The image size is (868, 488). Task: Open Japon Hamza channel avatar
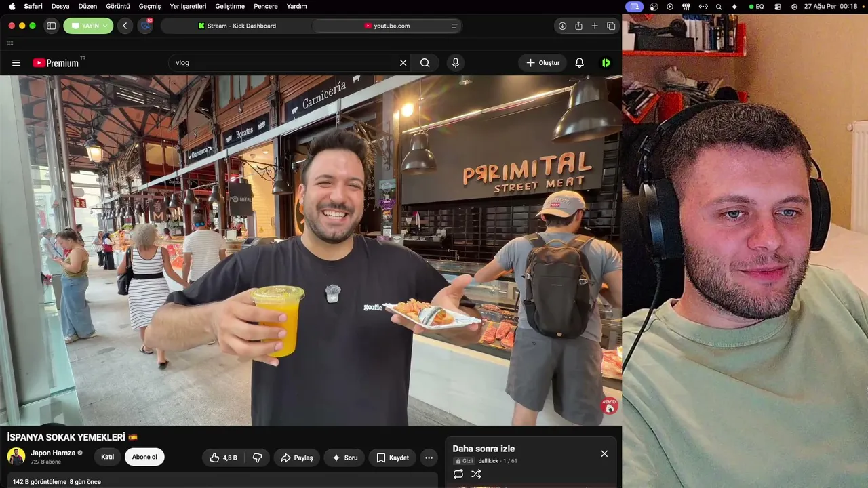[x=16, y=456]
